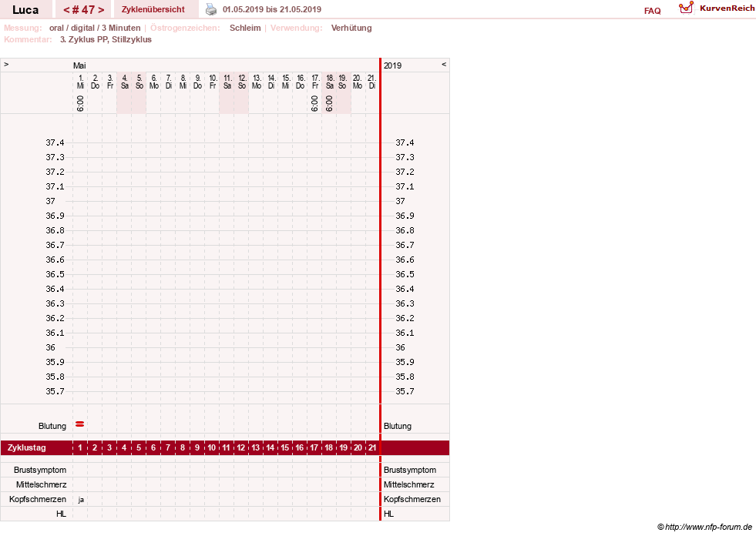This screenshot has width=756, height=536.
Task: Click the right Mittelschmerz label
Action: [x=409, y=484]
